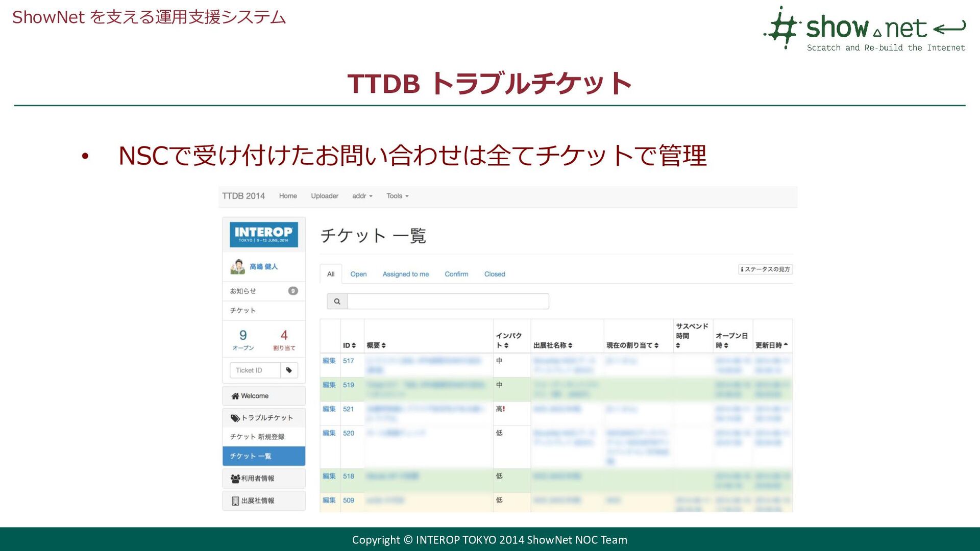Click 編集 for ticket 517
This screenshot has width=980, height=551.
(329, 361)
